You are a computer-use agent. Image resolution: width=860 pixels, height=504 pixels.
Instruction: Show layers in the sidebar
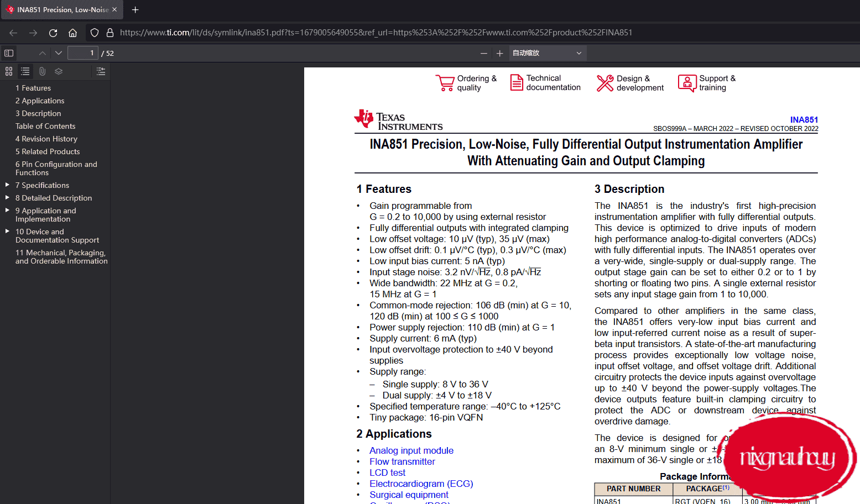59,71
